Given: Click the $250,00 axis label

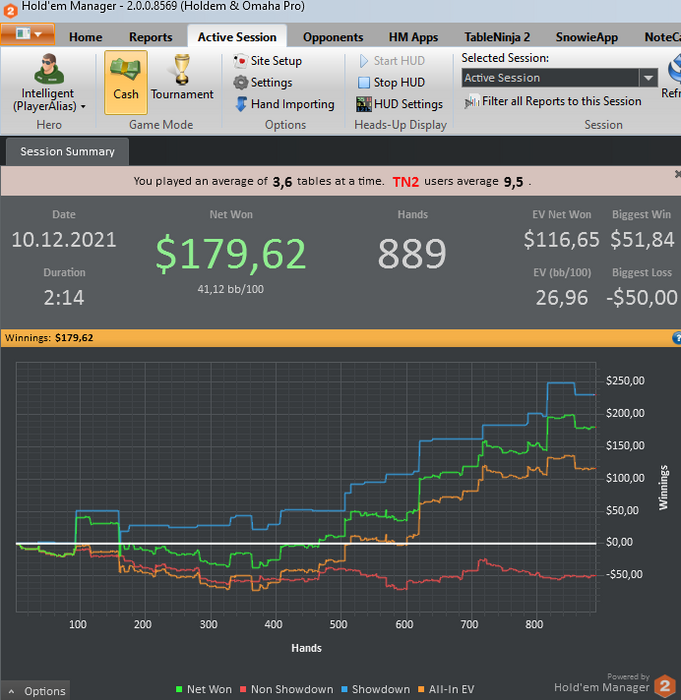Looking at the screenshot, I should [625, 381].
